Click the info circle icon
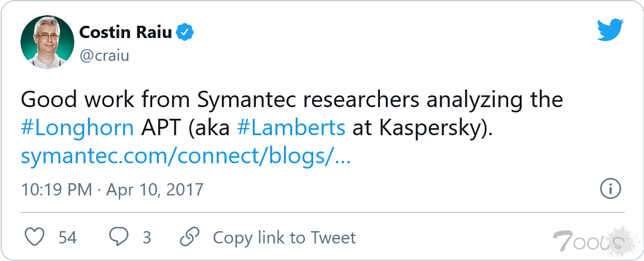Screen dimensions: 644x261 (611, 189)
